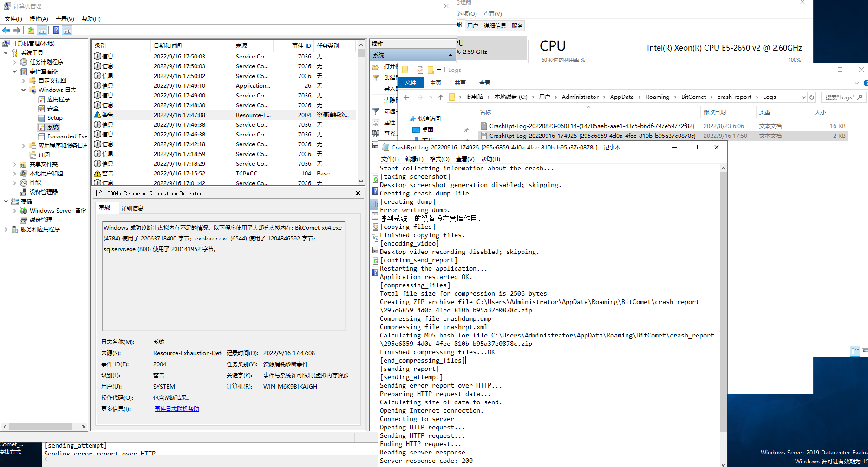Collapse the 事件查看器 tree node
Viewport: 868px width, 467px height.
pyautogui.click(x=14, y=71)
